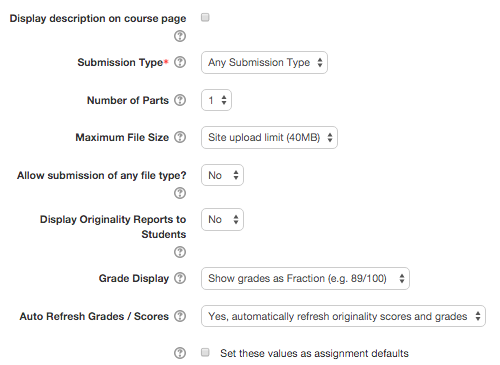Open help for Display description on course page
Image resolution: width=500 pixels, height=365 pixels.
point(180,36)
